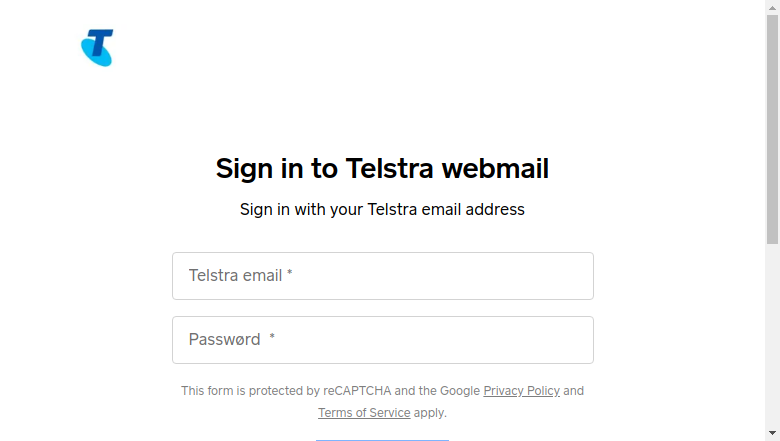This screenshot has width=780, height=441.
Task: Focus the Password input field
Action: point(383,340)
